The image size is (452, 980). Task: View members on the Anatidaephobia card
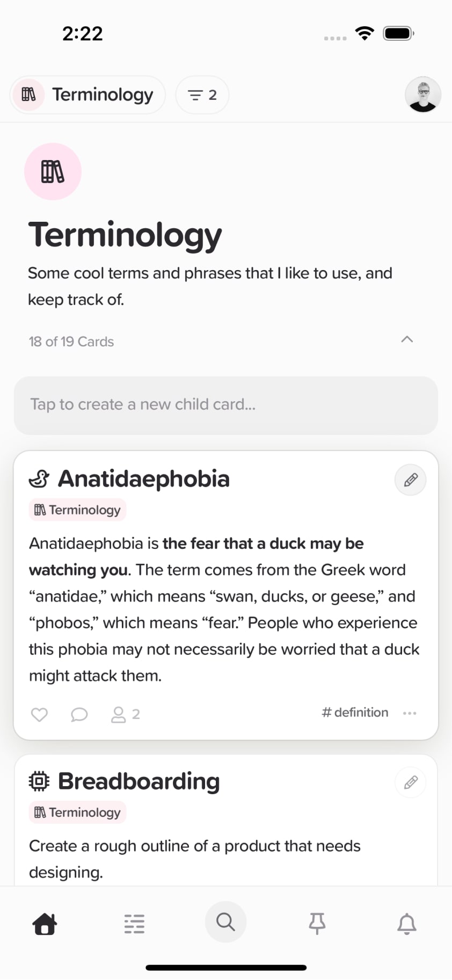coord(125,714)
